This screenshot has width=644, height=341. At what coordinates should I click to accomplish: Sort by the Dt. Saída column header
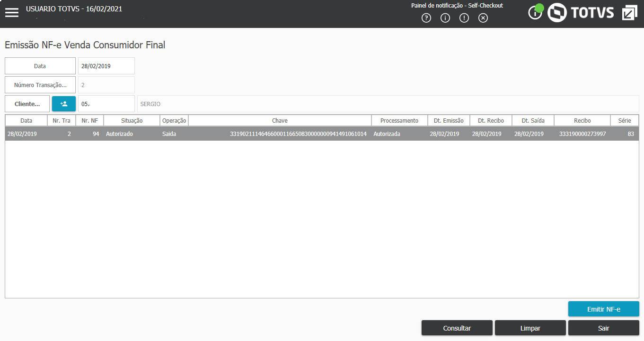533,120
